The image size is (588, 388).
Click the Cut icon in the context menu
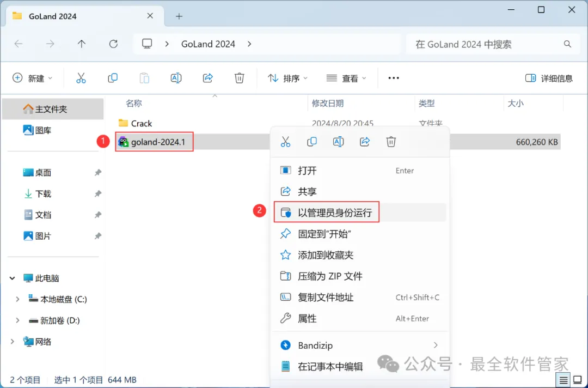[x=285, y=142]
